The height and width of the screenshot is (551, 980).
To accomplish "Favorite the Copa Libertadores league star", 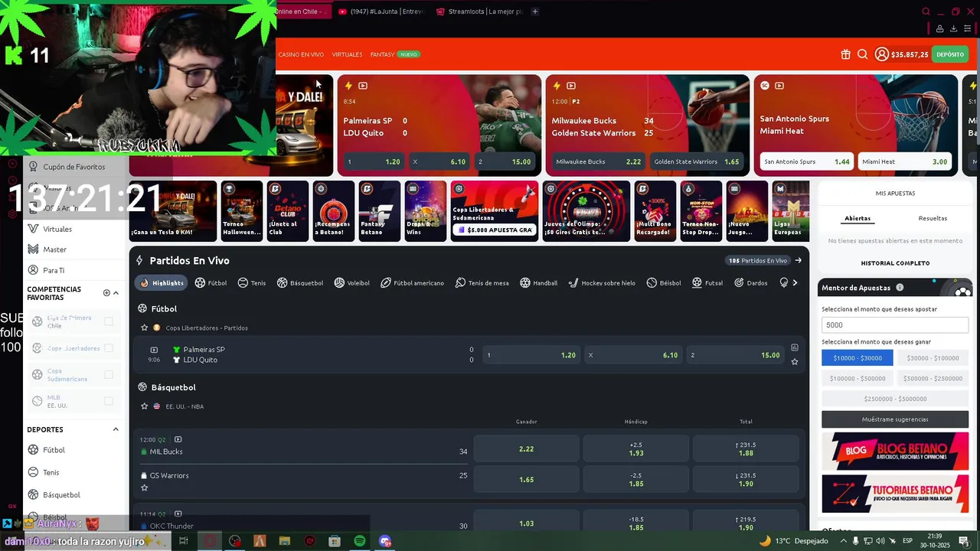I will click(x=144, y=328).
